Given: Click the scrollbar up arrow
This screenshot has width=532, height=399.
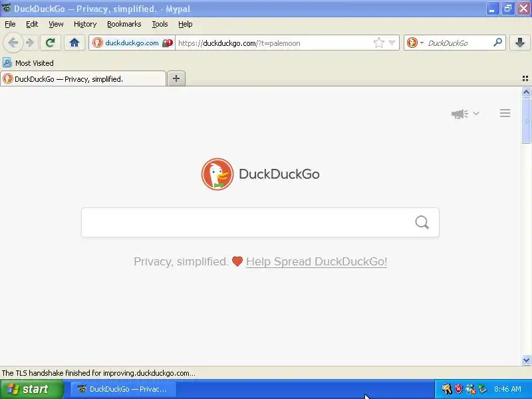Looking at the screenshot, I should point(526,92).
